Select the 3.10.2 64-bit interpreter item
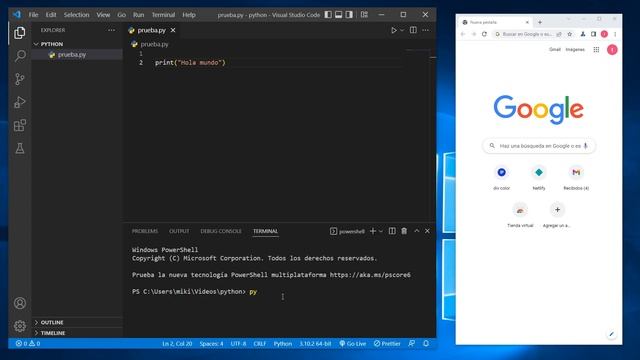Screen dimensions: 640x360 [x=315, y=344]
